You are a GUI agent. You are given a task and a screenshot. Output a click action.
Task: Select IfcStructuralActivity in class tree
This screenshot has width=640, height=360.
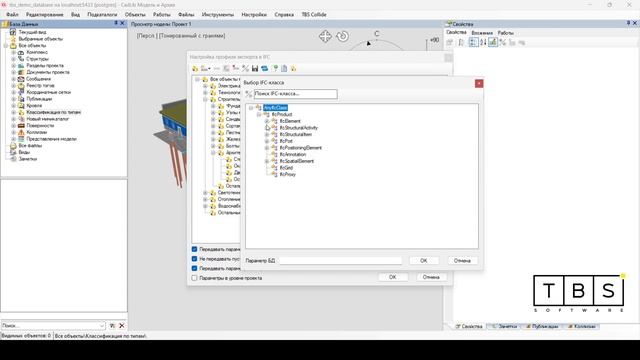(299, 128)
